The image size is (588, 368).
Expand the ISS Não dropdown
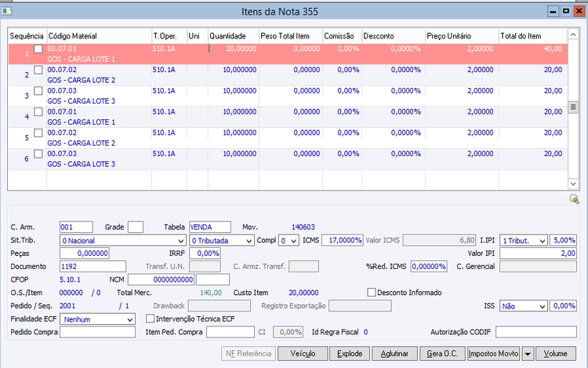pyautogui.click(x=543, y=306)
